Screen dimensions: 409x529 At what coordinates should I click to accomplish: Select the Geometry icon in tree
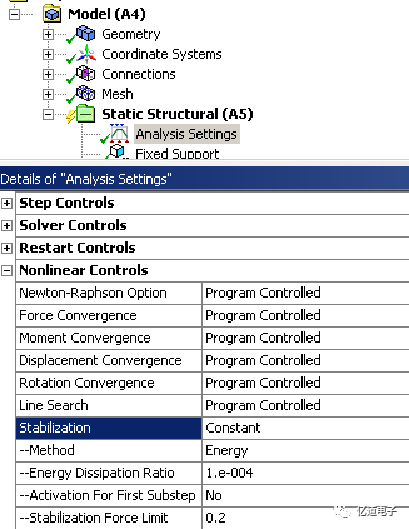tap(85, 33)
